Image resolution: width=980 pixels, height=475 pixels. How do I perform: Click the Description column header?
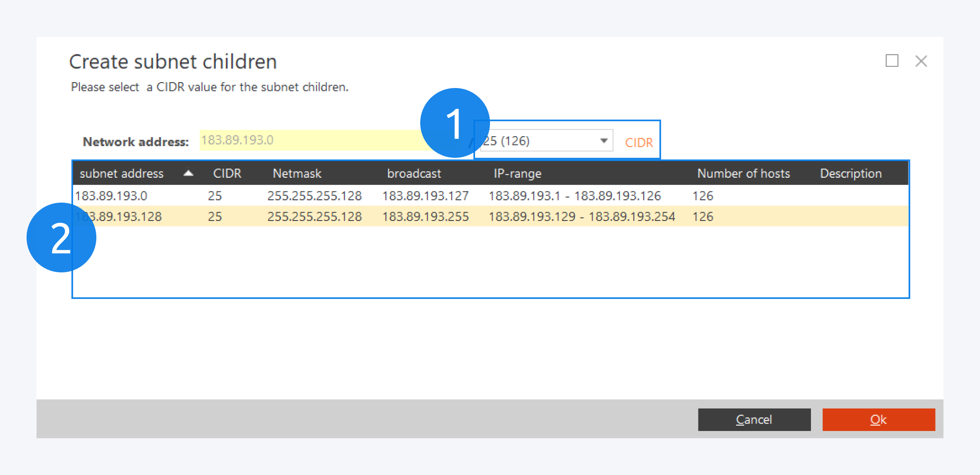850,173
